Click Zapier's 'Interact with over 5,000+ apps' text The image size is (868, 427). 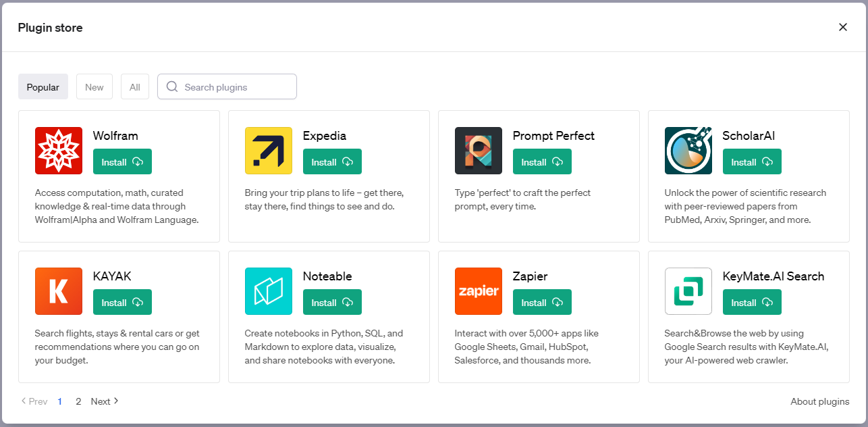526,347
